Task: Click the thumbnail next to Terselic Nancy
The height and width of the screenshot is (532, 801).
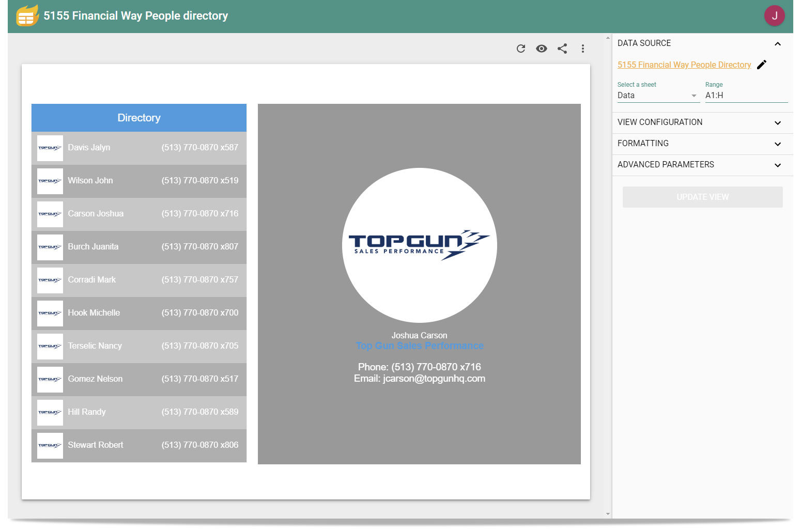Action: coord(50,347)
